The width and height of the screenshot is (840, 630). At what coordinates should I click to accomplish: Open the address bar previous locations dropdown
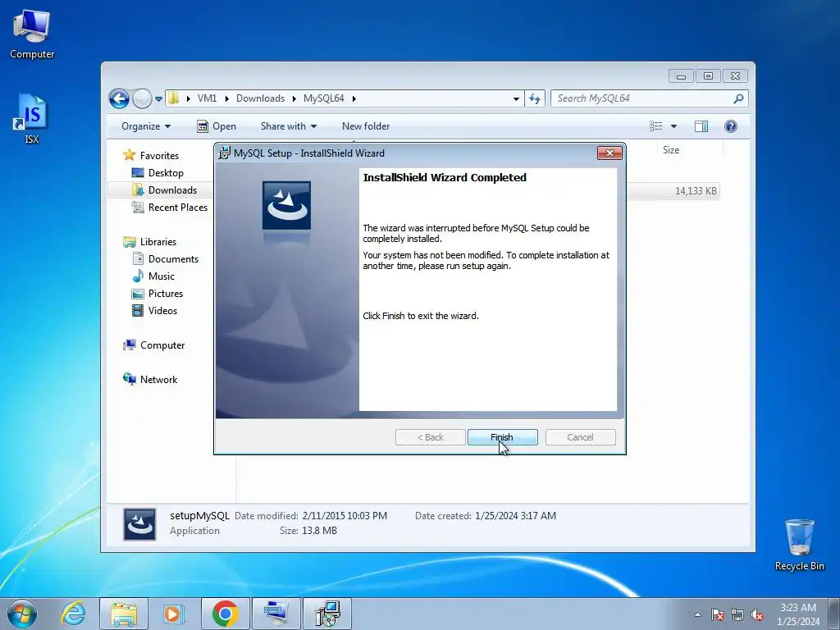516,98
